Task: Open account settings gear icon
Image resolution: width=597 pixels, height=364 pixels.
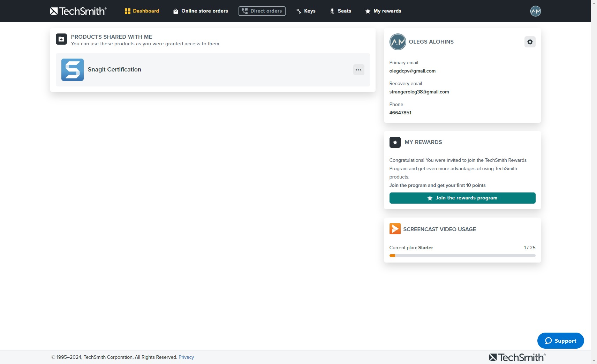Action: point(530,42)
